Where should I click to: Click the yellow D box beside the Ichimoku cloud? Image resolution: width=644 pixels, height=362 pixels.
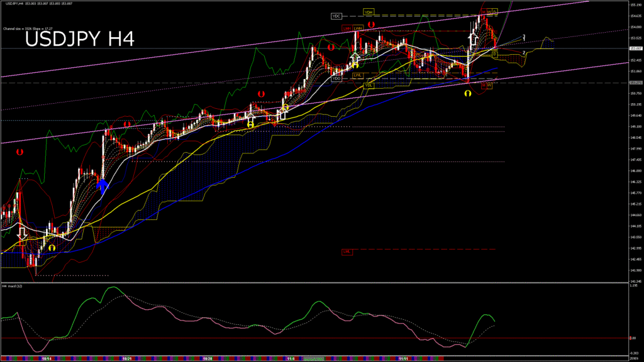(495, 55)
